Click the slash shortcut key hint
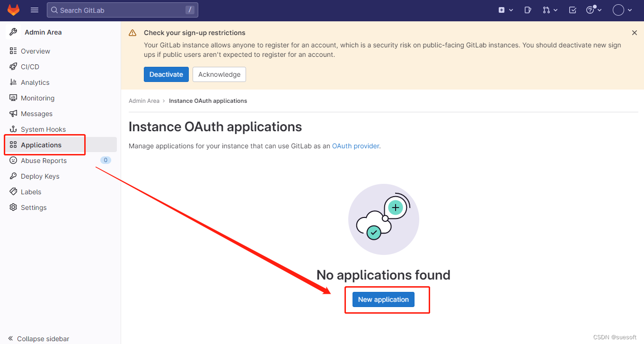Viewport: 644px width, 344px height. pos(190,10)
